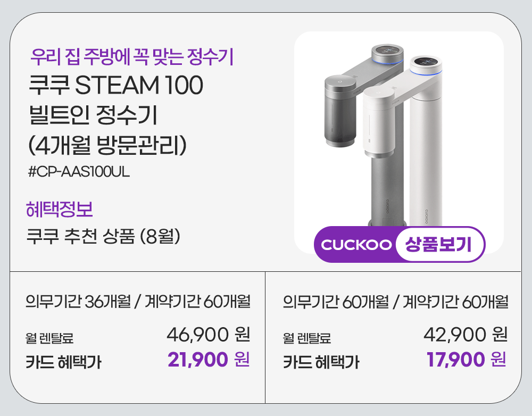The width and height of the screenshot is (532, 416).
Task: Select the 의무기간 36개월 plan heading
Action: 138,302
